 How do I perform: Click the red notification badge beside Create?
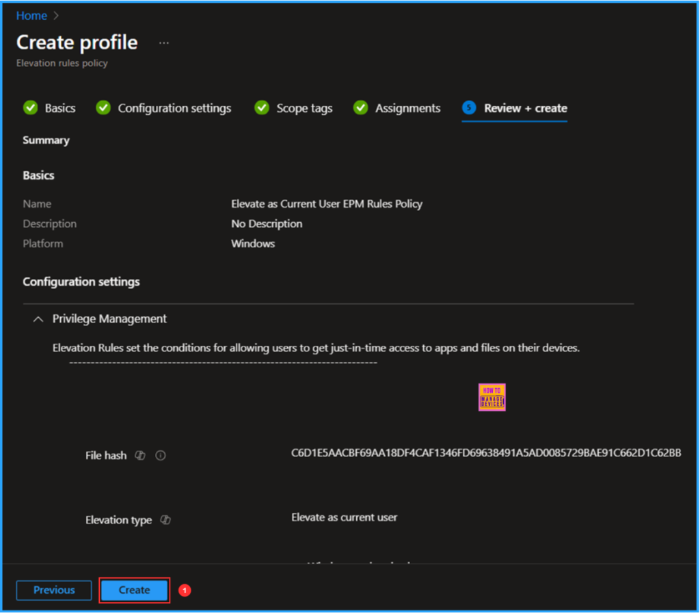tap(184, 590)
